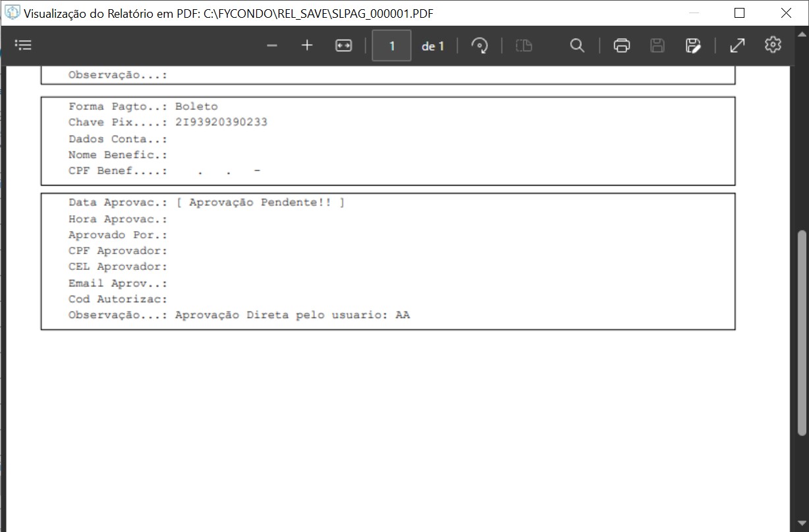The height and width of the screenshot is (532, 809).
Task: Click the app icon in the title bar
Action: point(12,13)
